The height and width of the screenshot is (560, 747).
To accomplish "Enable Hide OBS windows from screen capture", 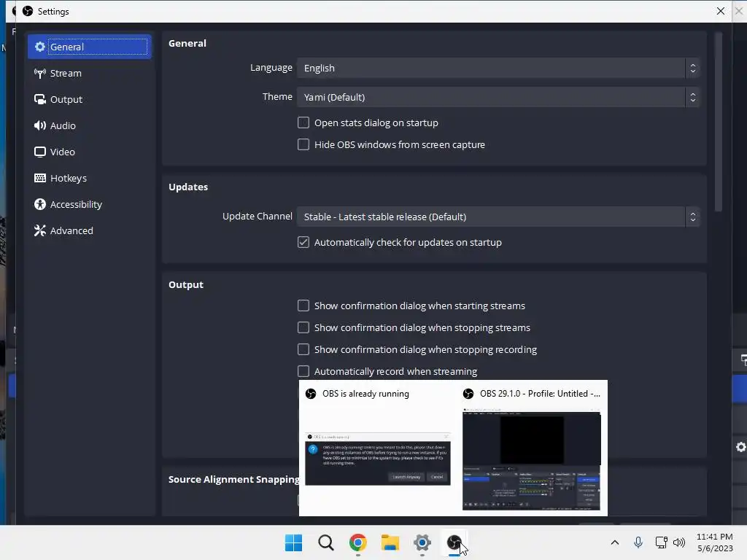I will coord(303,145).
